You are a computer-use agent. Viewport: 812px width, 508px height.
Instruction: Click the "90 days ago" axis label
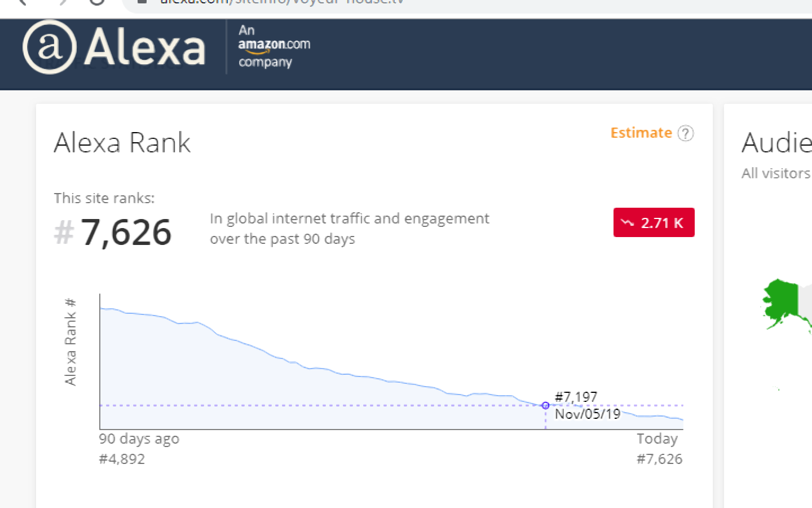(x=139, y=439)
